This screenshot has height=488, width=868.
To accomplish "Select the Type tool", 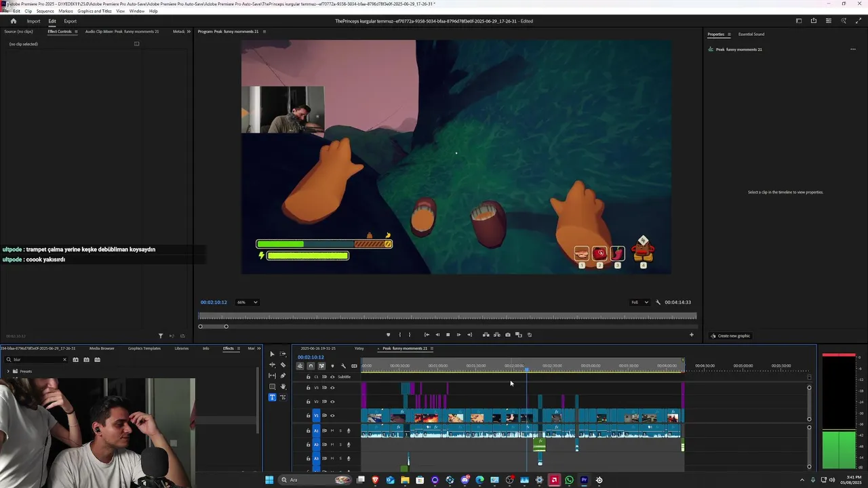I will [272, 397].
